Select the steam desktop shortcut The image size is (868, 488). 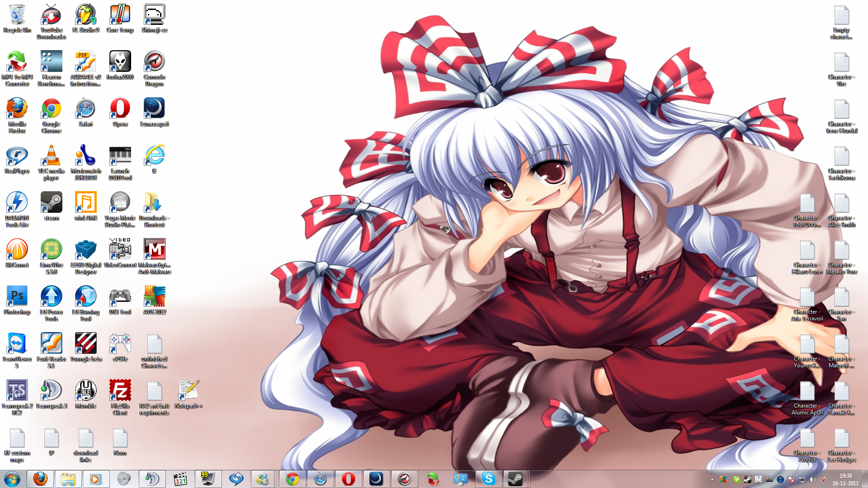(52, 206)
